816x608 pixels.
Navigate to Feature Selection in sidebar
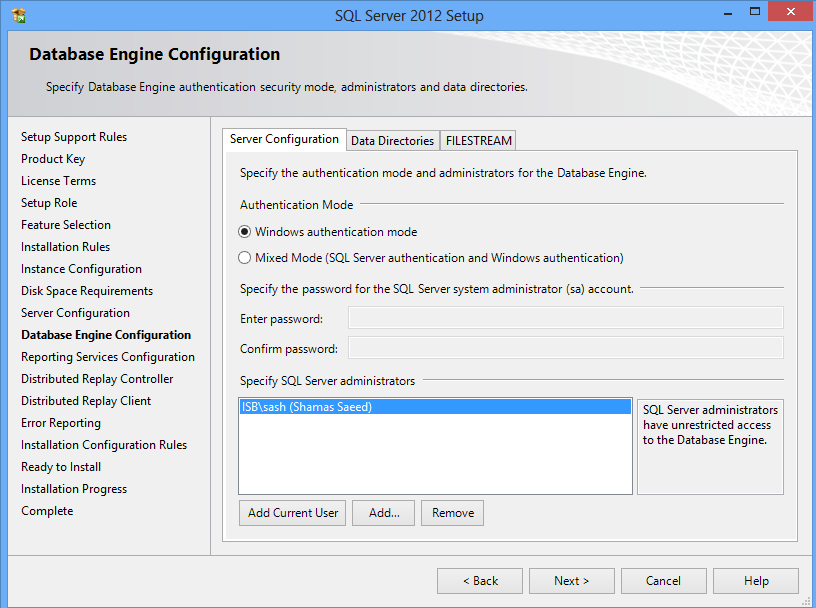pos(65,224)
